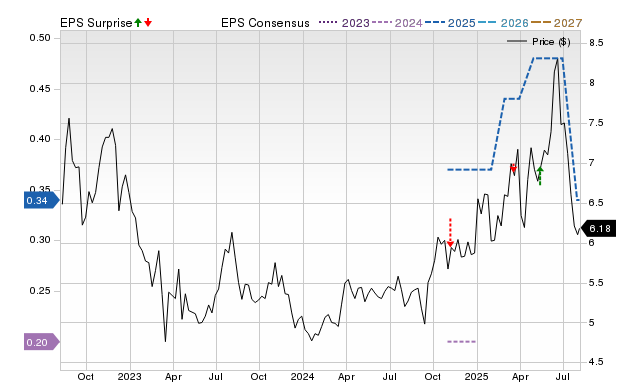640x382 pixels.
Task: Click the 7.5 label on right price axis
Action: point(596,123)
